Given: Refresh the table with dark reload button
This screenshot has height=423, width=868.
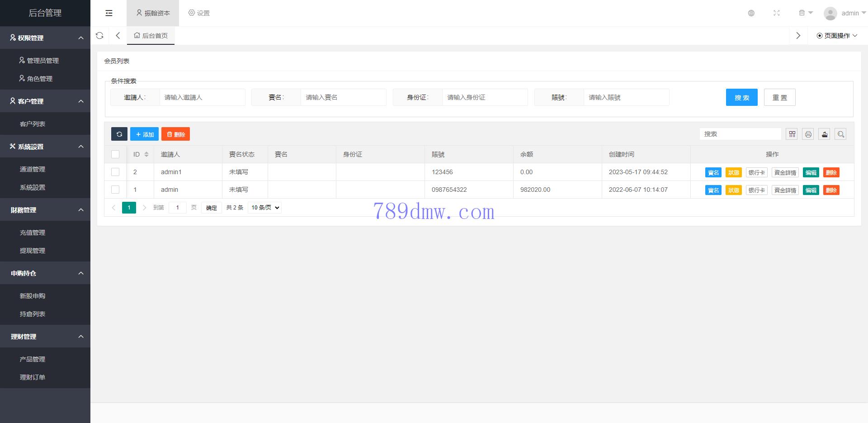Looking at the screenshot, I should point(119,134).
